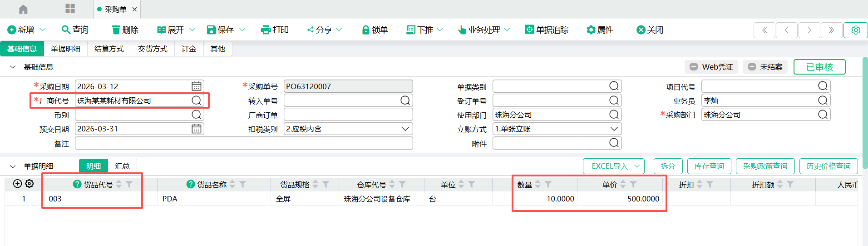Expand the 扣税类别 dropdown
Screen dimensions: 868x246
pos(405,129)
